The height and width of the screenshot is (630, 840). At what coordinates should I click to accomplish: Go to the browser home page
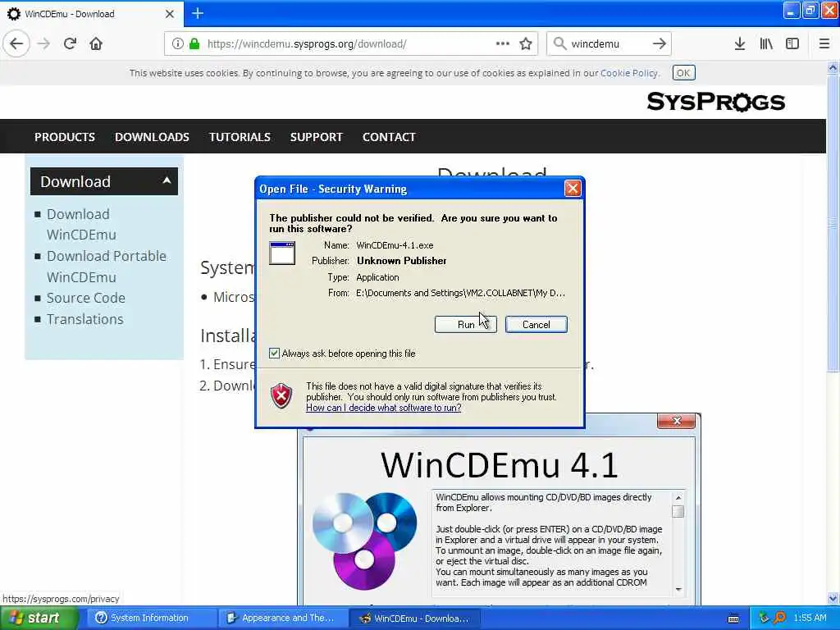[x=96, y=43]
